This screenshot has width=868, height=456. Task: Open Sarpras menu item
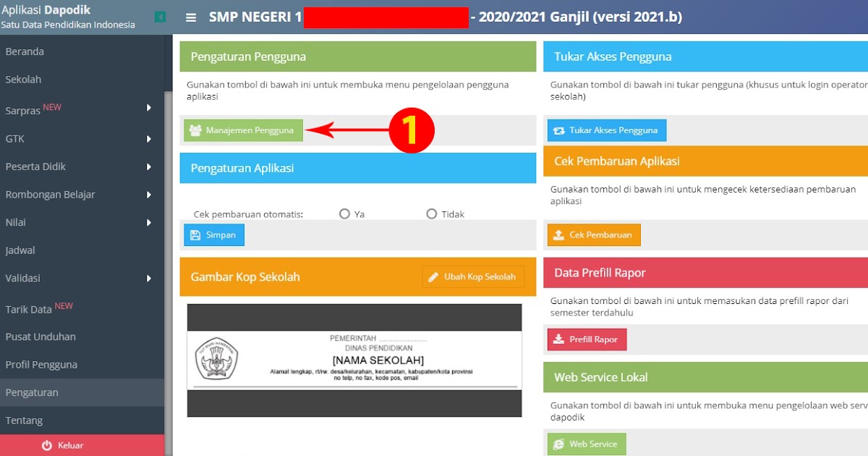click(82, 109)
